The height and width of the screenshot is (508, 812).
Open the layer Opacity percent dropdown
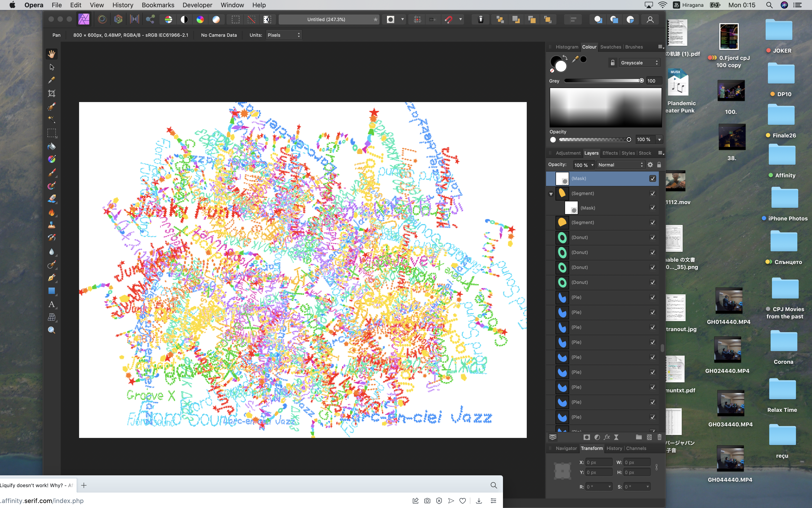(x=592, y=165)
